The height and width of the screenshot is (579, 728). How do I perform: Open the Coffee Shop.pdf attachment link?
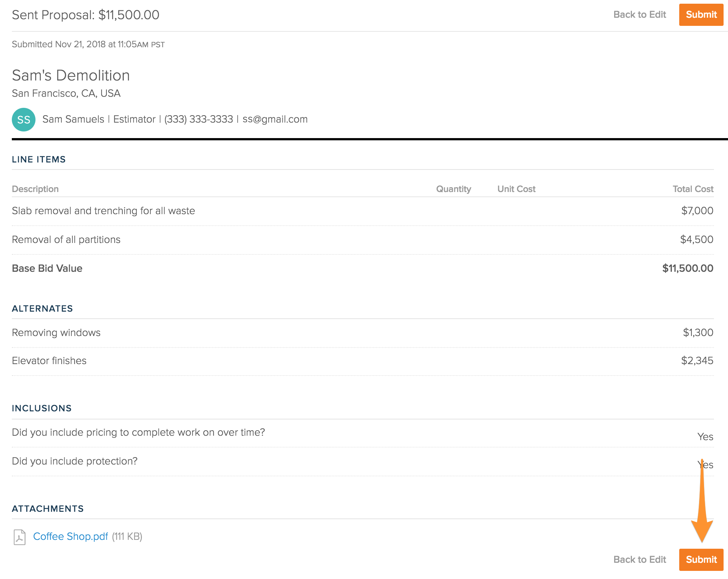(71, 536)
